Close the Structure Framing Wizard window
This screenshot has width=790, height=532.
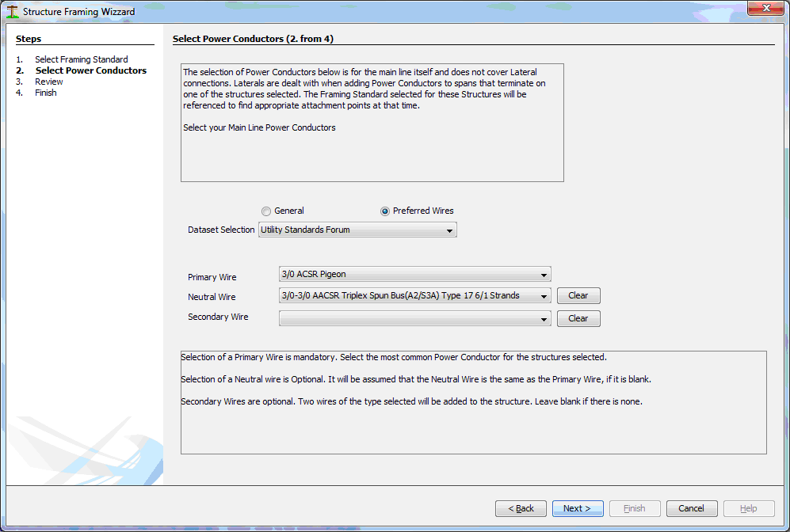[x=765, y=8]
